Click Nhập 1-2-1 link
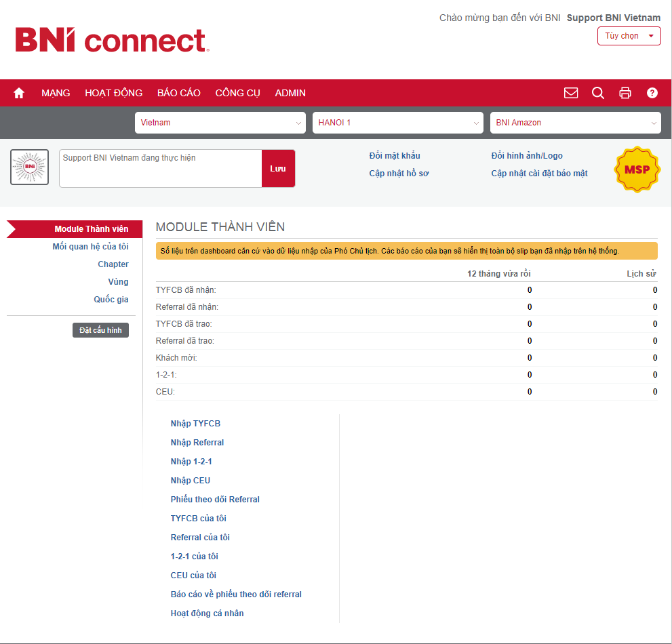Viewport: 672px width, 644px height. pos(191,462)
